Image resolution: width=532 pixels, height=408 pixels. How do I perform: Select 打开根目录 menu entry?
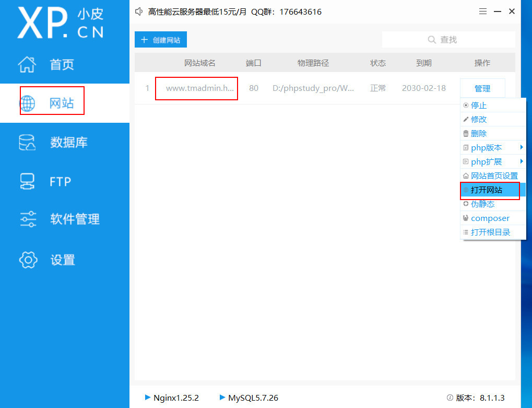(x=490, y=232)
